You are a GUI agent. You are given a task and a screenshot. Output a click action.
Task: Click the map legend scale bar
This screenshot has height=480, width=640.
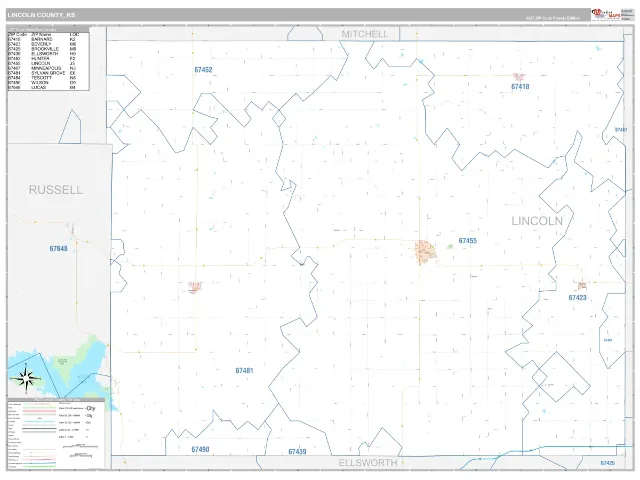[x=80, y=446]
